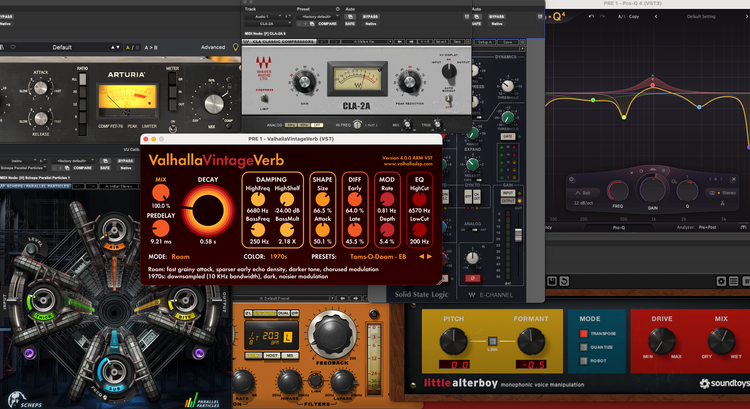Viewport: 750px width, 409px height.
Task: Click the delay tempo 203 BPM display
Action: point(271,336)
